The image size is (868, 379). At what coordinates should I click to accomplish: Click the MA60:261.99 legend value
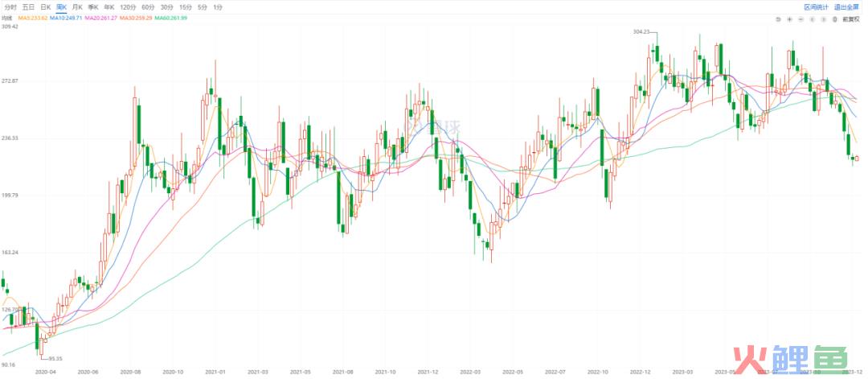coord(171,19)
